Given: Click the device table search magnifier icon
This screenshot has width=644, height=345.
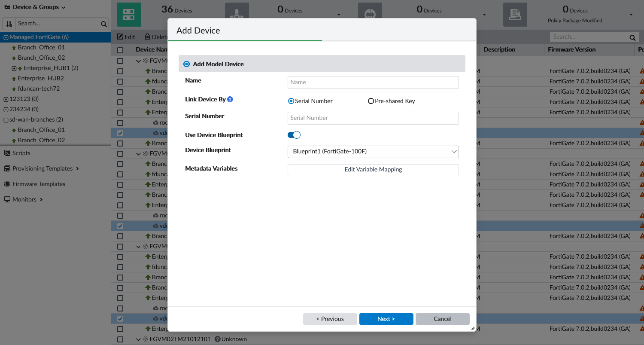Looking at the screenshot, I should [x=632, y=37].
